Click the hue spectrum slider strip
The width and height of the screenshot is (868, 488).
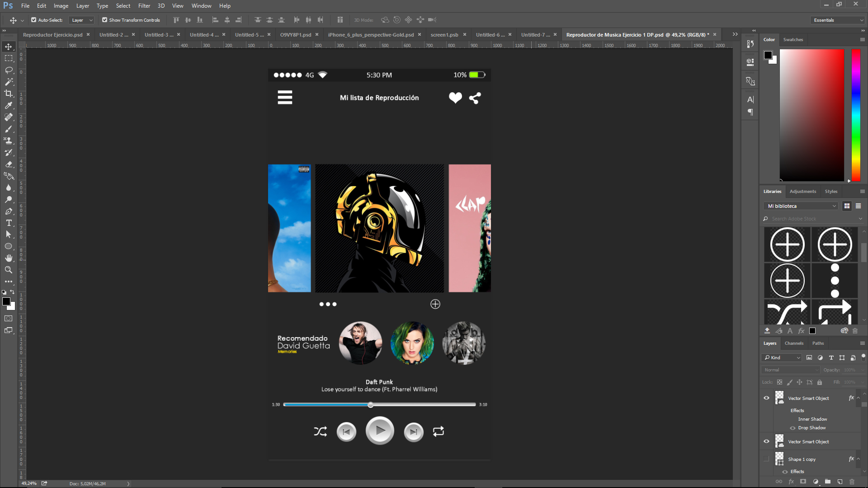click(x=856, y=115)
